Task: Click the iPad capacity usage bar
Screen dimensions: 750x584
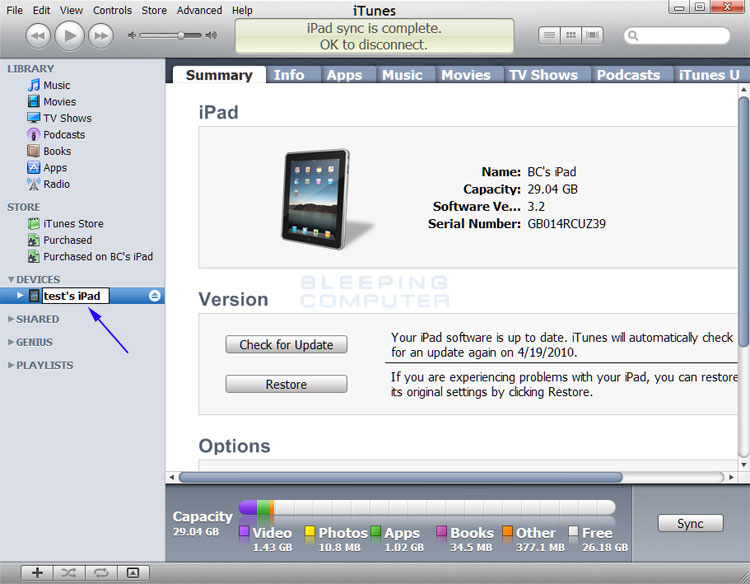Action: [x=427, y=507]
